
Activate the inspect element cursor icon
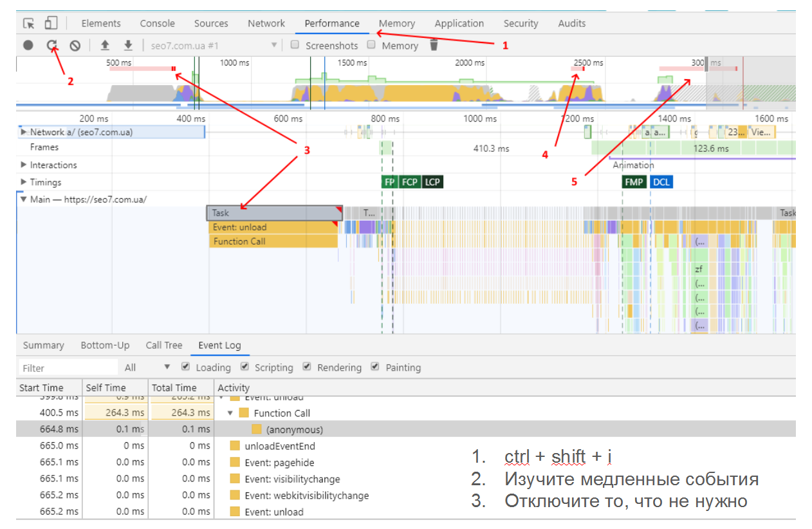tap(29, 23)
